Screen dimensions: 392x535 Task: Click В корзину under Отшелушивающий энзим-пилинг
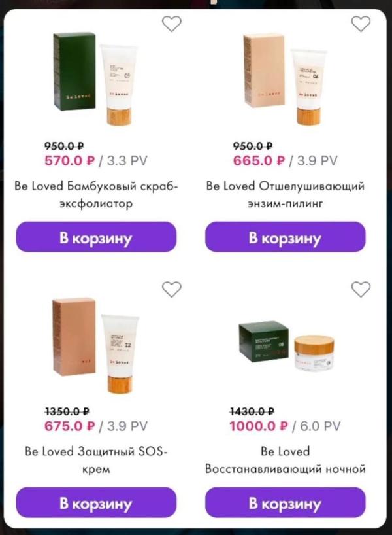pos(286,237)
